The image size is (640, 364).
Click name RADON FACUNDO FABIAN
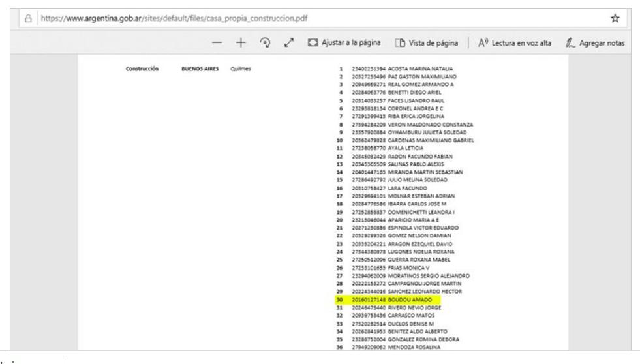click(420, 157)
